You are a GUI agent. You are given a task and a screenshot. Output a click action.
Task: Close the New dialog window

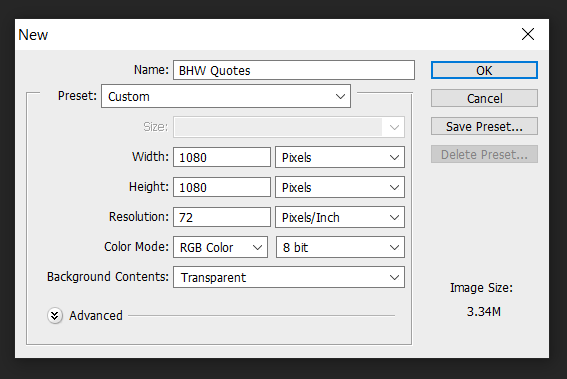click(x=528, y=34)
